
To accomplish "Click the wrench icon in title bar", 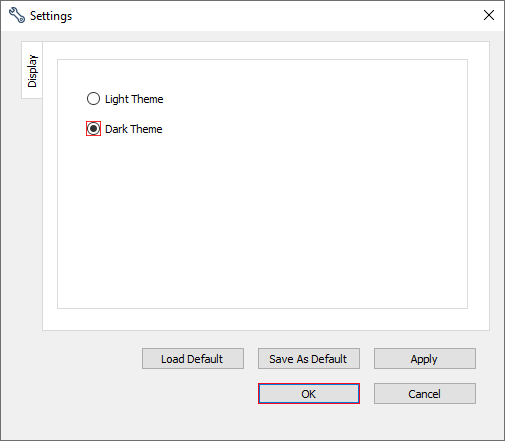I will 17,15.
